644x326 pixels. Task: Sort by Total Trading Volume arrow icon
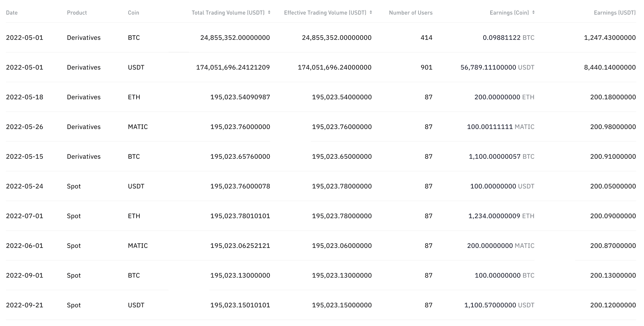[269, 12]
